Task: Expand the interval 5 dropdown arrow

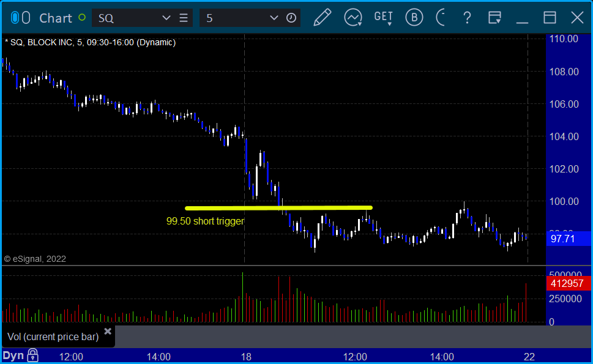Action: [x=274, y=18]
